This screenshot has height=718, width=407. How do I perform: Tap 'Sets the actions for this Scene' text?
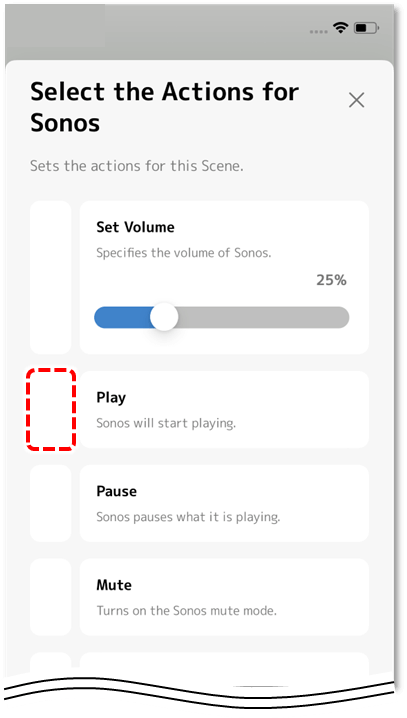136,165
